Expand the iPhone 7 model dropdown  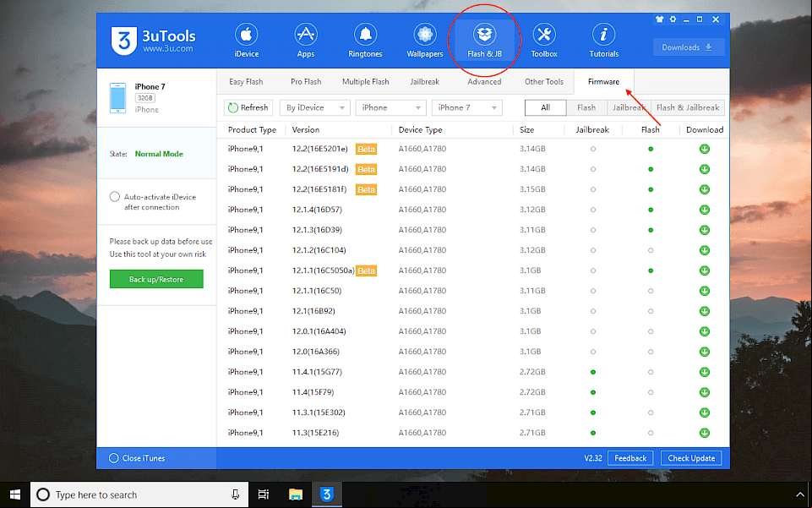pyautogui.click(x=466, y=107)
